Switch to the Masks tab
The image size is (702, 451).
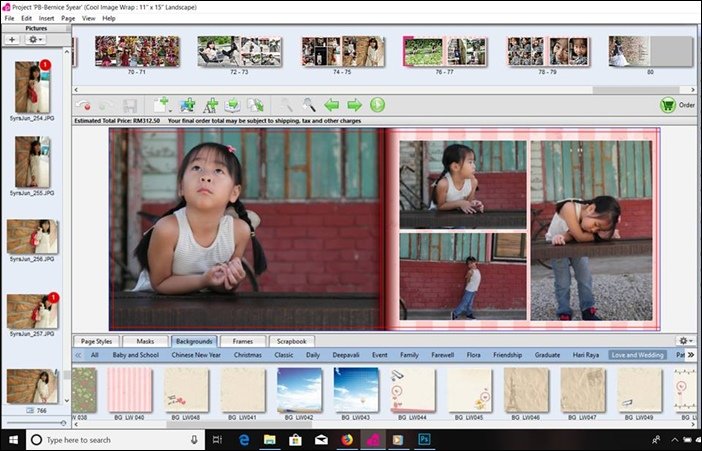145,341
